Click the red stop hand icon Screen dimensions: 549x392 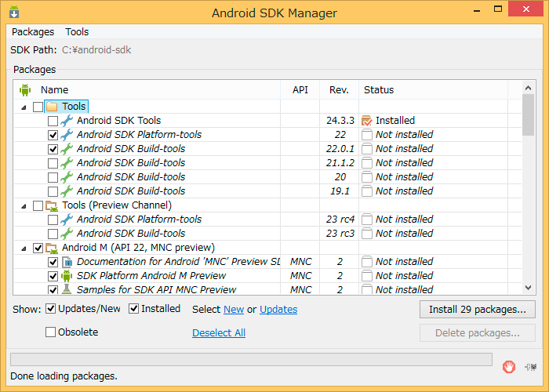pyautogui.click(x=509, y=367)
